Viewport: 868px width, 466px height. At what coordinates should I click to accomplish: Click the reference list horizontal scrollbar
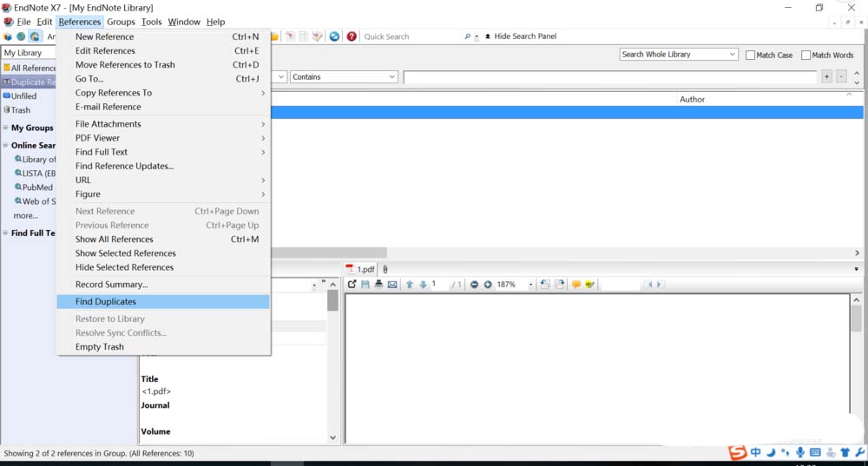[x=329, y=253]
